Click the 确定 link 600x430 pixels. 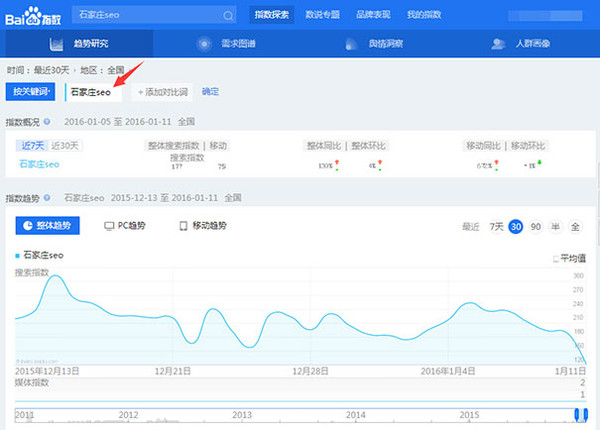(210, 91)
